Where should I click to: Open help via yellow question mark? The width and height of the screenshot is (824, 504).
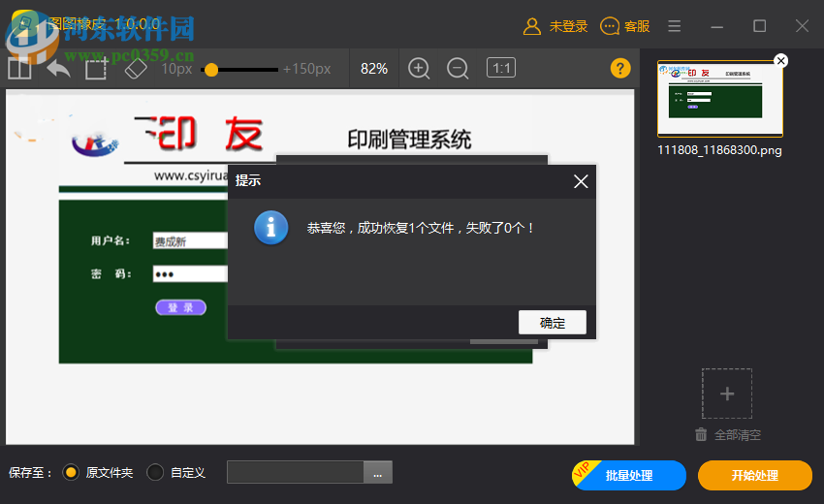620,68
